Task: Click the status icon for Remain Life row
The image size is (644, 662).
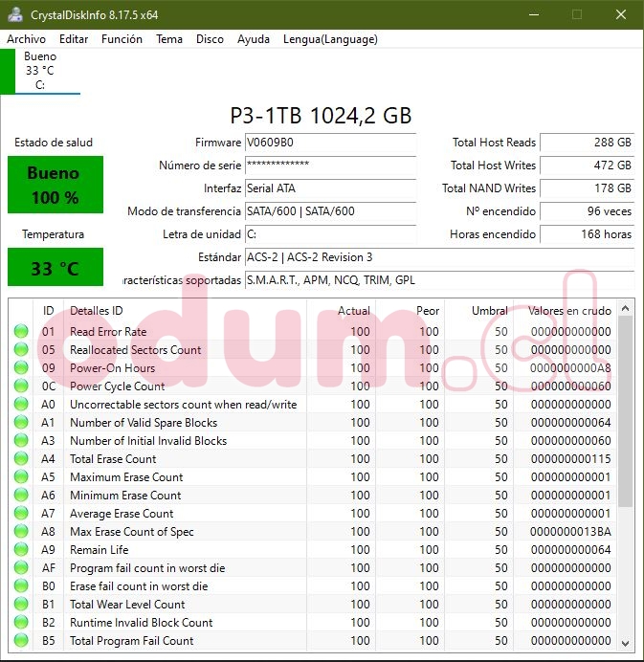Action: pos(21,550)
